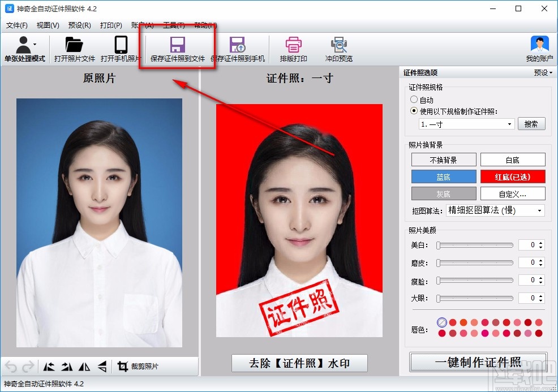558x392 pixels.
Task: Click the 美白 slider track
Action: pos(475,245)
